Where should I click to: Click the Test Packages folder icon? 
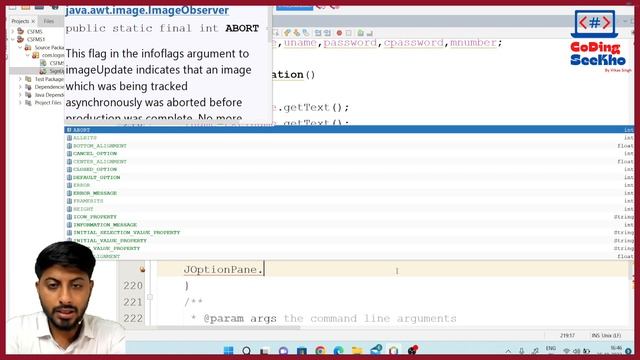28,79
